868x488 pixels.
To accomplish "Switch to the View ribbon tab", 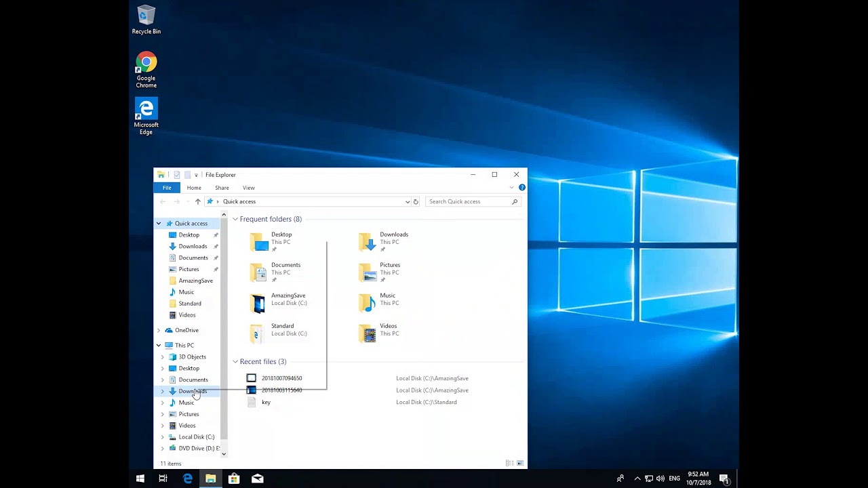I will (x=249, y=188).
